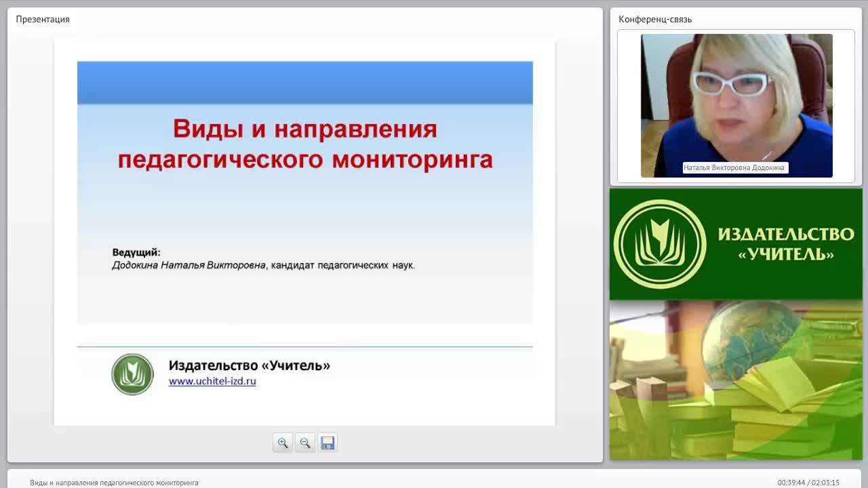Zoom out of the presentation slide
Viewport: 868px width, 488px height.
[x=305, y=443]
